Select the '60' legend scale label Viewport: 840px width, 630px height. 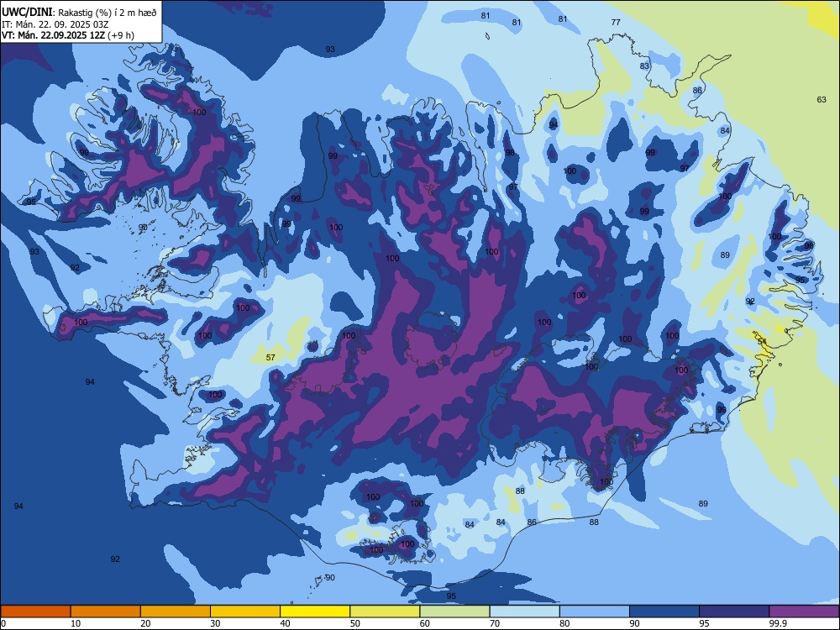pos(425,623)
